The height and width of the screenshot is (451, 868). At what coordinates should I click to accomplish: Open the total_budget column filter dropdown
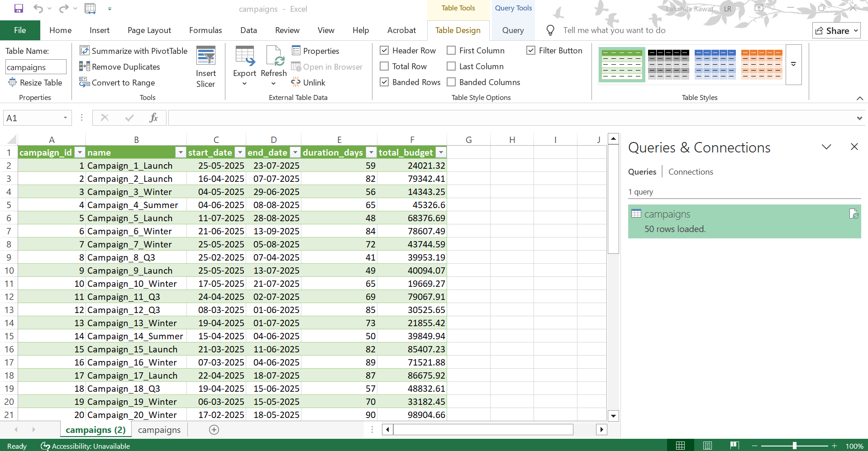(440, 153)
